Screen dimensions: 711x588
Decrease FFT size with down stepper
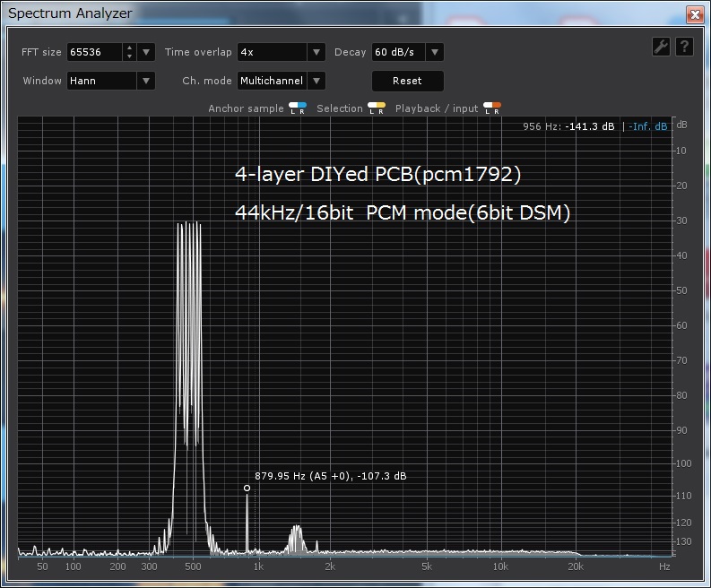(x=130, y=56)
